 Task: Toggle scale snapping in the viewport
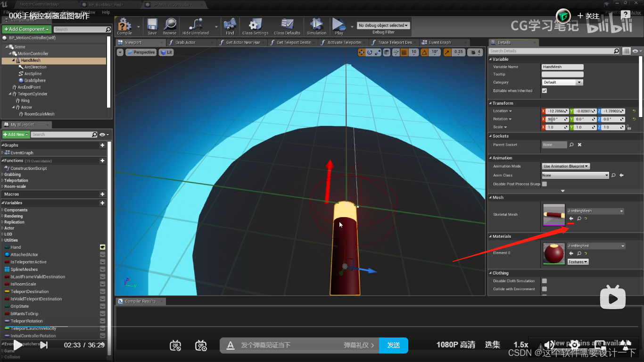(447, 52)
